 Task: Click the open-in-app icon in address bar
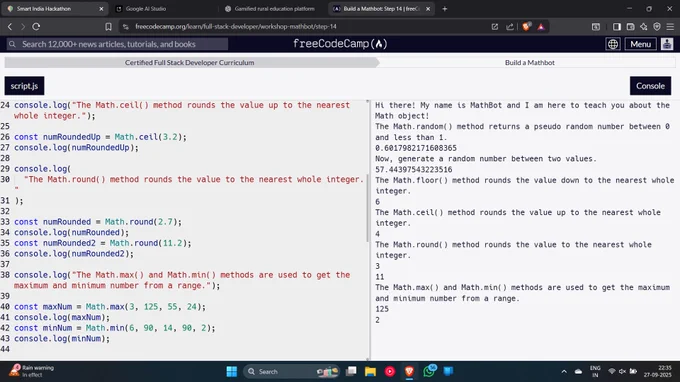pyautogui.click(x=495, y=26)
